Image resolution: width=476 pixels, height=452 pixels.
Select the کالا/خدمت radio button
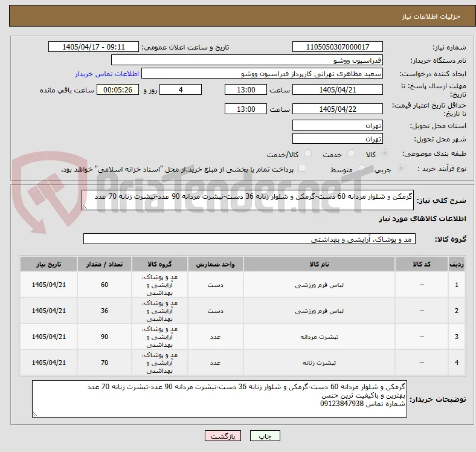pyautogui.click(x=307, y=153)
